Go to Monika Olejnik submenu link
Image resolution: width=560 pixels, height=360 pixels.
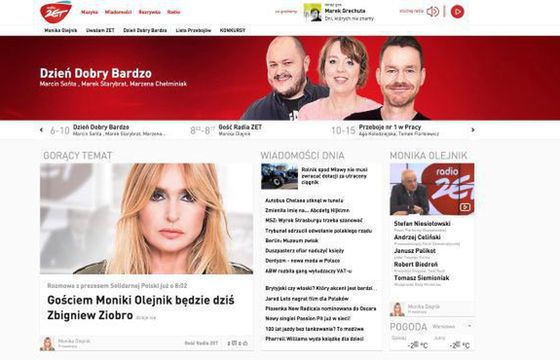click(x=61, y=30)
